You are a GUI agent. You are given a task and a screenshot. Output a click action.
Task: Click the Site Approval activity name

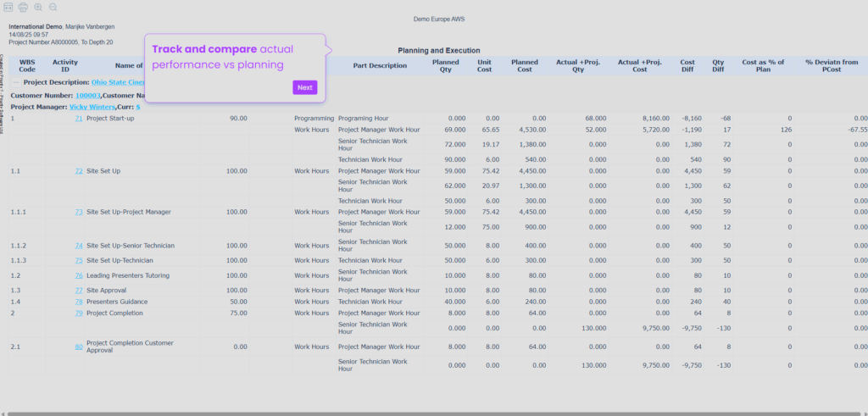tap(106, 291)
